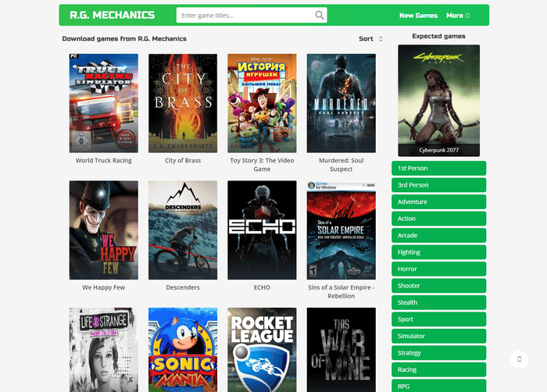Click the Descenders title link

(x=183, y=287)
